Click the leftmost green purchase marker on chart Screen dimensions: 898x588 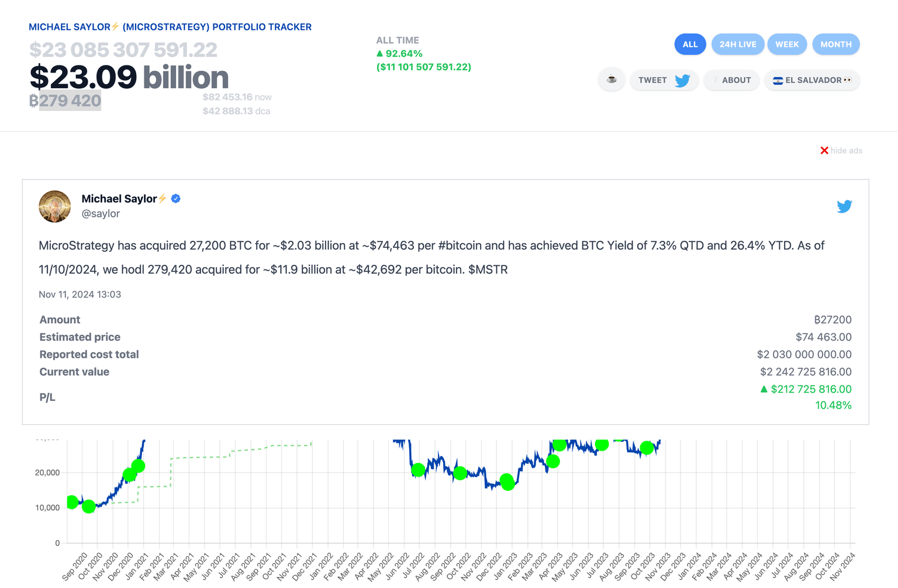tap(71, 501)
